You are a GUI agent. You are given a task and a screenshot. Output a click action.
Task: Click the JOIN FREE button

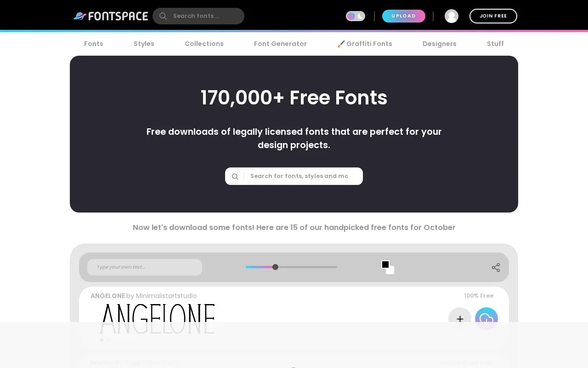493,16
